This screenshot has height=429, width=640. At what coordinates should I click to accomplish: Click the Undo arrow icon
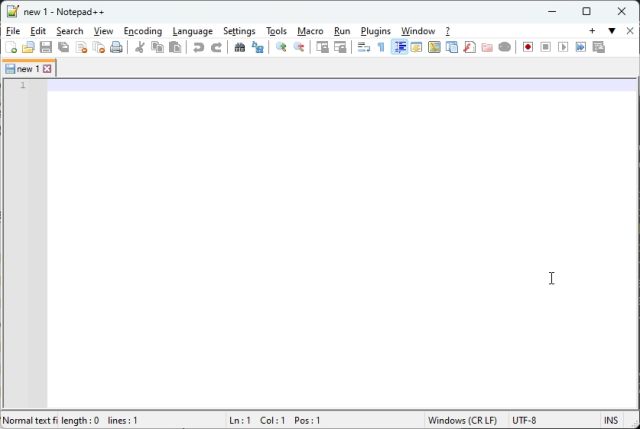198,47
